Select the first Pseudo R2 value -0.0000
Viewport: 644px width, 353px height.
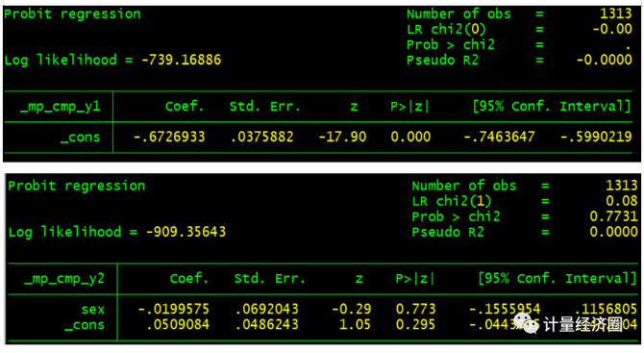(605, 60)
